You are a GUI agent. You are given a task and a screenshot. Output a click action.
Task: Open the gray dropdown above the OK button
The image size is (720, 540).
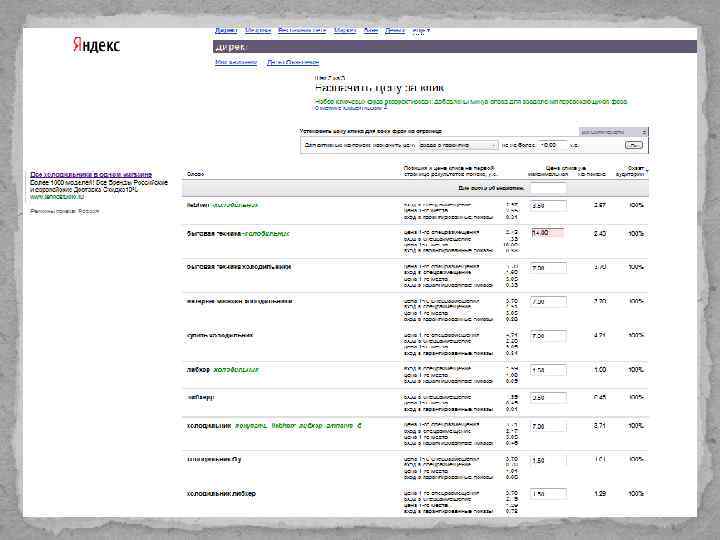(x=613, y=132)
